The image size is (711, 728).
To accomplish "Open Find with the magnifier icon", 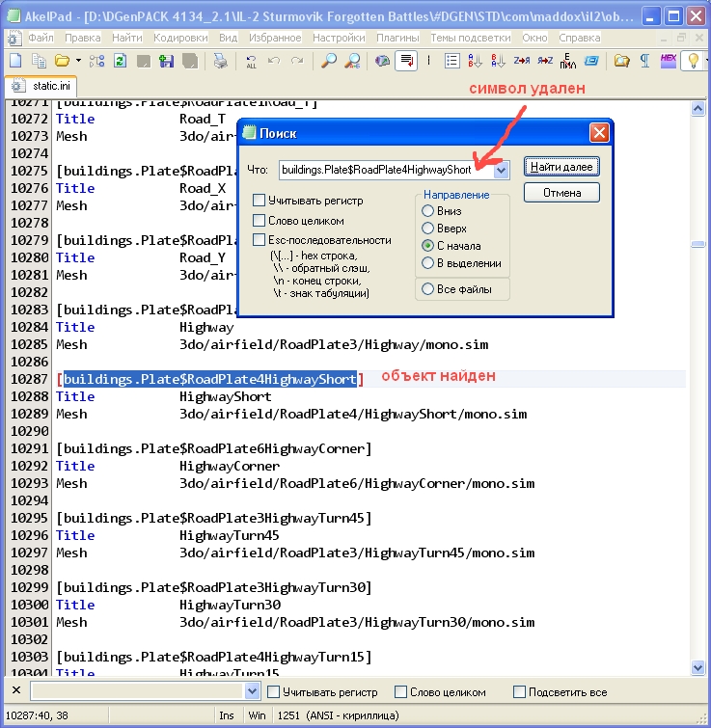I will (329, 61).
